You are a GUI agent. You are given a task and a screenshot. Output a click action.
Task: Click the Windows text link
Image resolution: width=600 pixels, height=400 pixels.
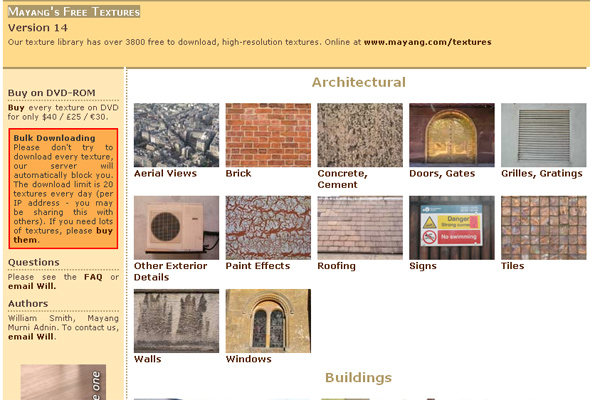coord(248,359)
